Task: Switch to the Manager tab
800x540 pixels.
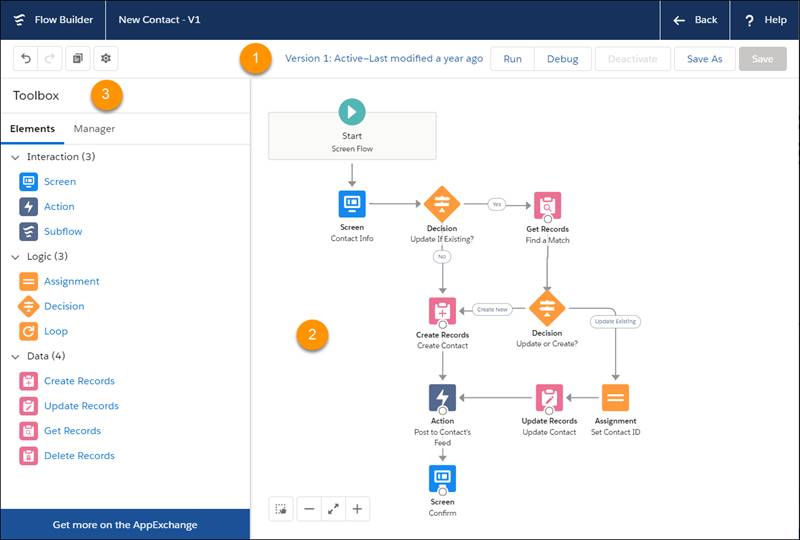Action: pyautogui.click(x=94, y=129)
